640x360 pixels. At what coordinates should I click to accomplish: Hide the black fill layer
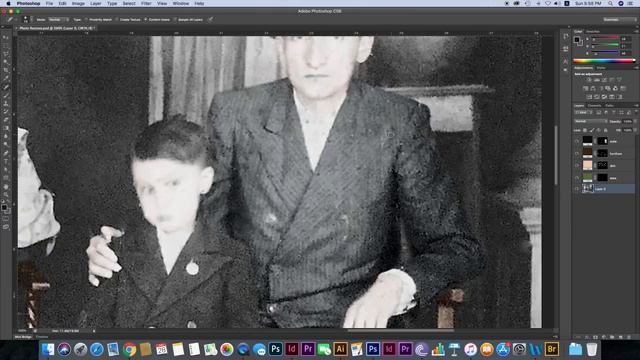577,141
